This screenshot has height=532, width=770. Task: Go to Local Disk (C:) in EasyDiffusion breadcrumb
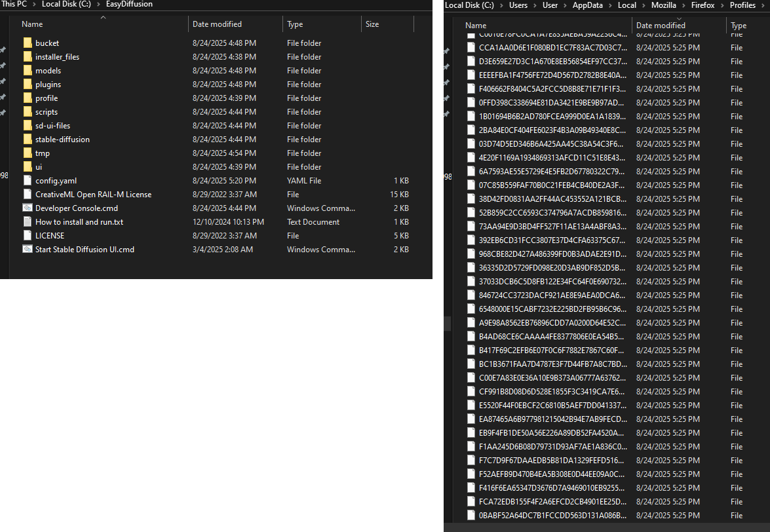(x=66, y=4)
